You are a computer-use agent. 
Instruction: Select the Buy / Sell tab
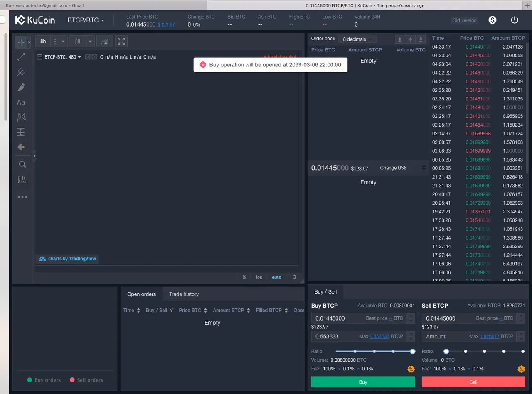(x=325, y=291)
